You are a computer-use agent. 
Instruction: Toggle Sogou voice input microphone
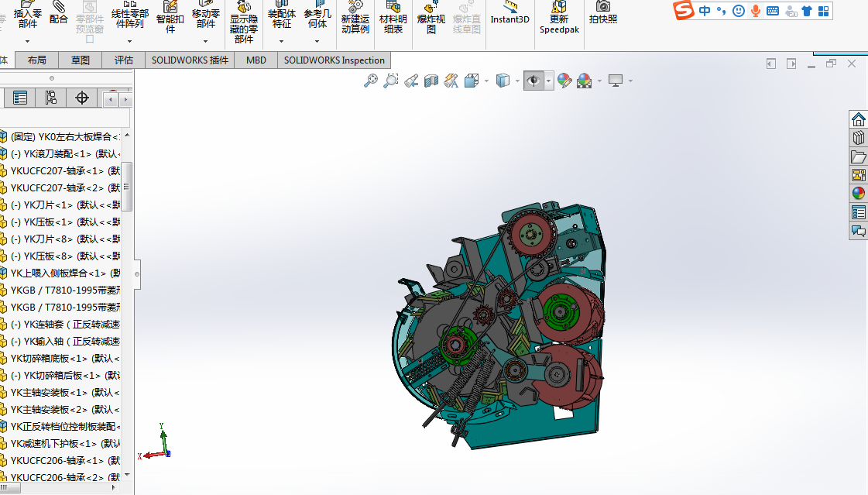coord(755,11)
